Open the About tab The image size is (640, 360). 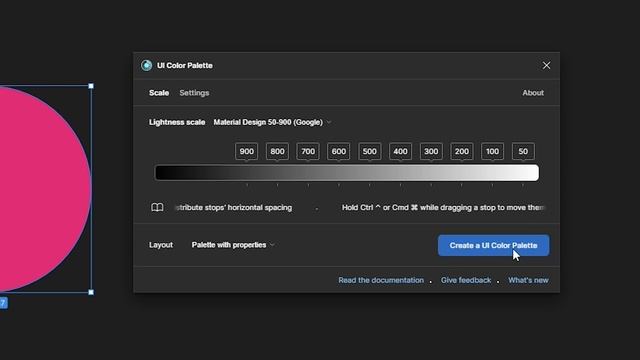[533, 93]
